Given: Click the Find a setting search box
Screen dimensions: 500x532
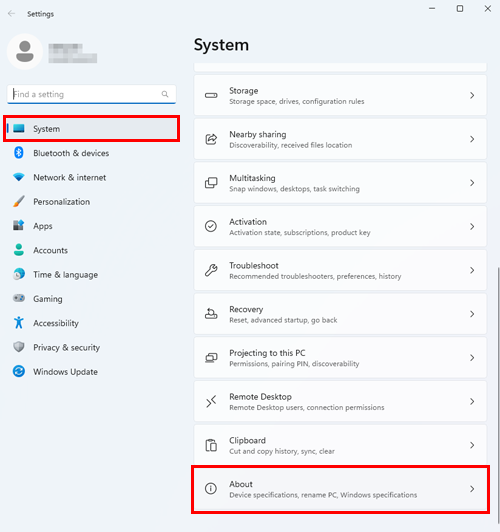Looking at the screenshot, I should [x=91, y=94].
